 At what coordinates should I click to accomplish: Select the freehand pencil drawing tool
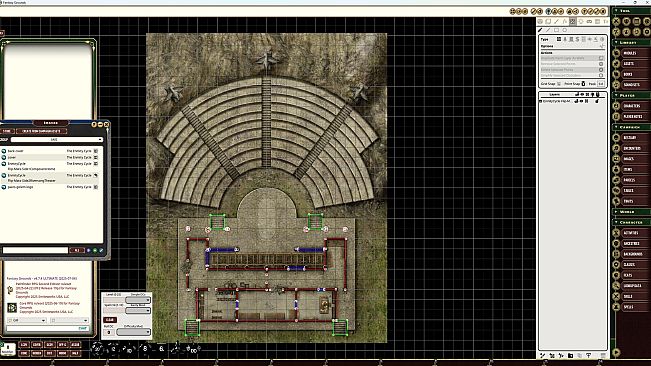[x=540, y=30]
